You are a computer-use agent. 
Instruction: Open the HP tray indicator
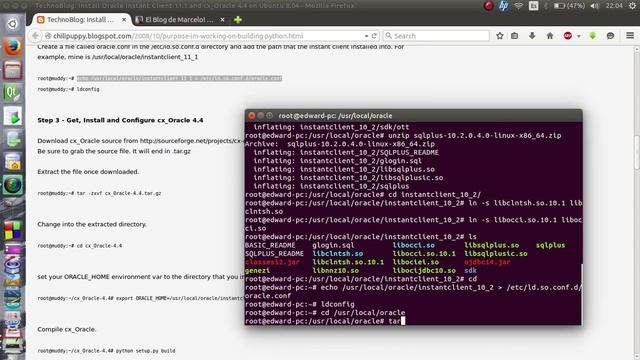503,6
